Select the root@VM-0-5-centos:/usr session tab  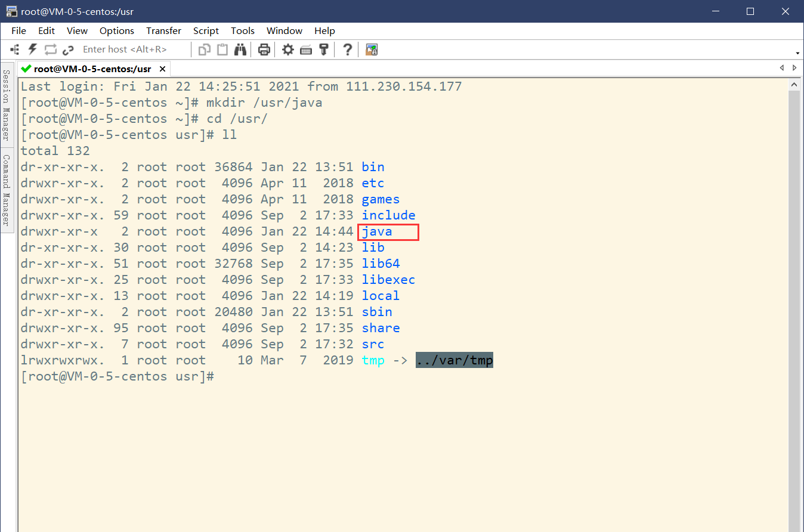[94, 69]
